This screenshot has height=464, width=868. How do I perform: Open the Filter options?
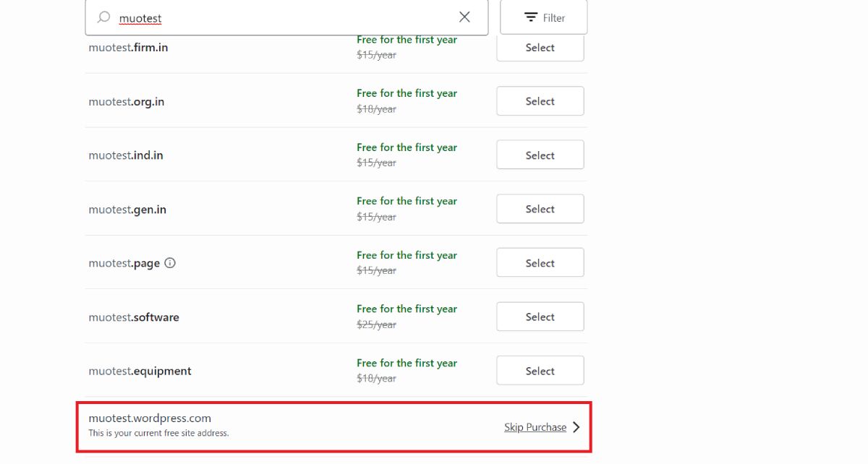[543, 16]
